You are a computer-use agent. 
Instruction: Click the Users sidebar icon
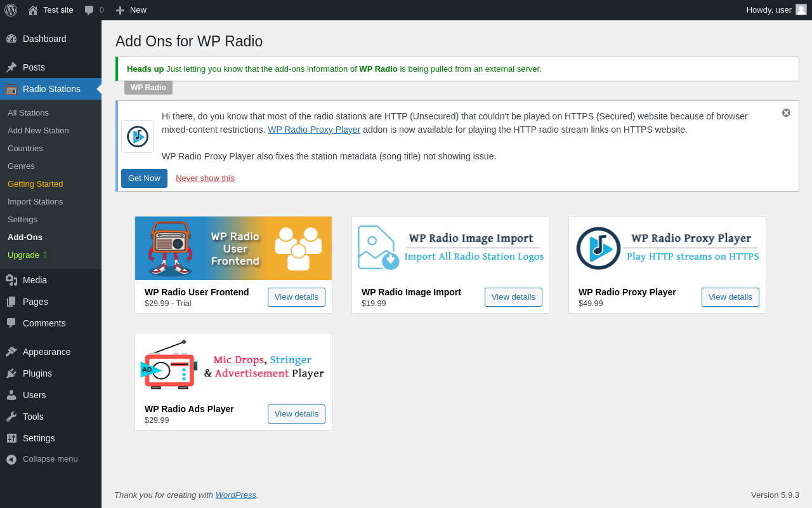pos(11,395)
